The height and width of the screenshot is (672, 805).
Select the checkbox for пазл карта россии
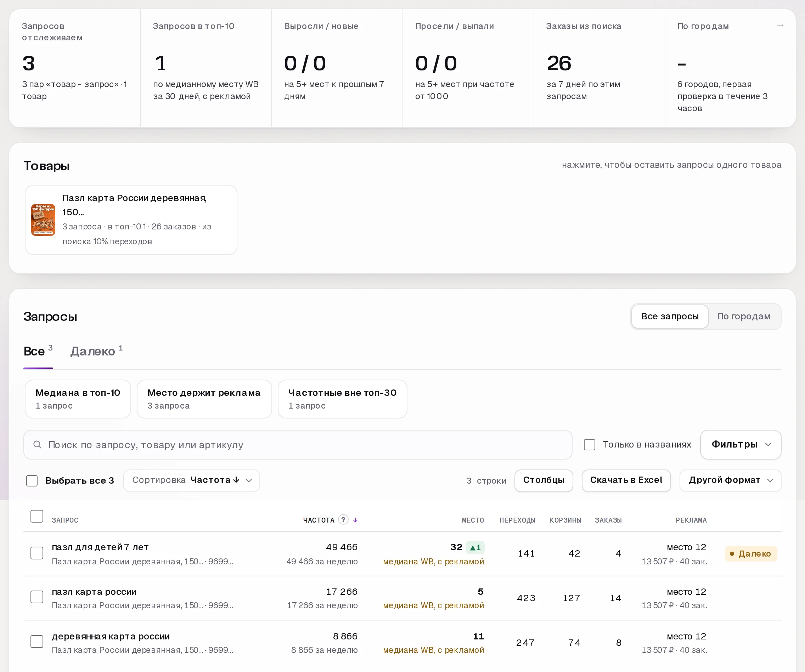pos(37,597)
